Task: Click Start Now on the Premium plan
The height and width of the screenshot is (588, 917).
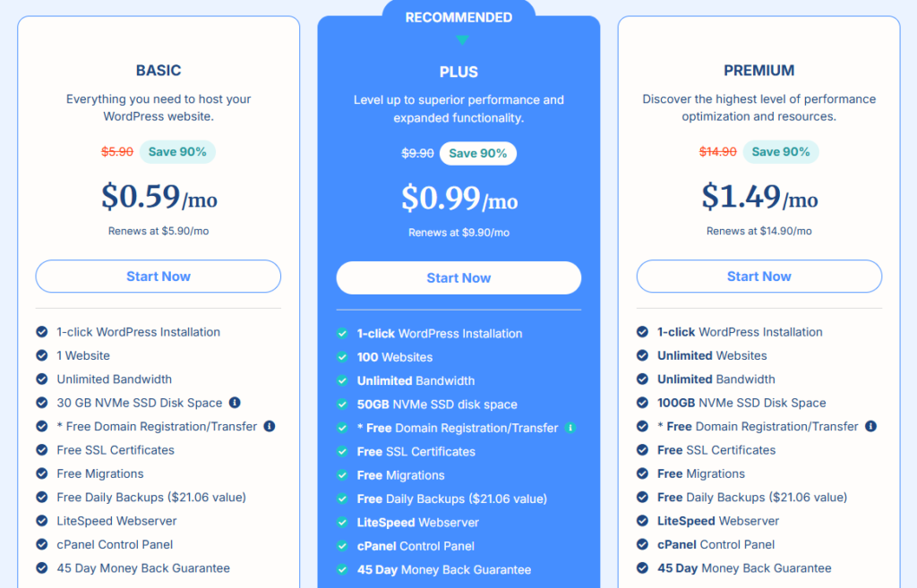Action: (x=758, y=276)
